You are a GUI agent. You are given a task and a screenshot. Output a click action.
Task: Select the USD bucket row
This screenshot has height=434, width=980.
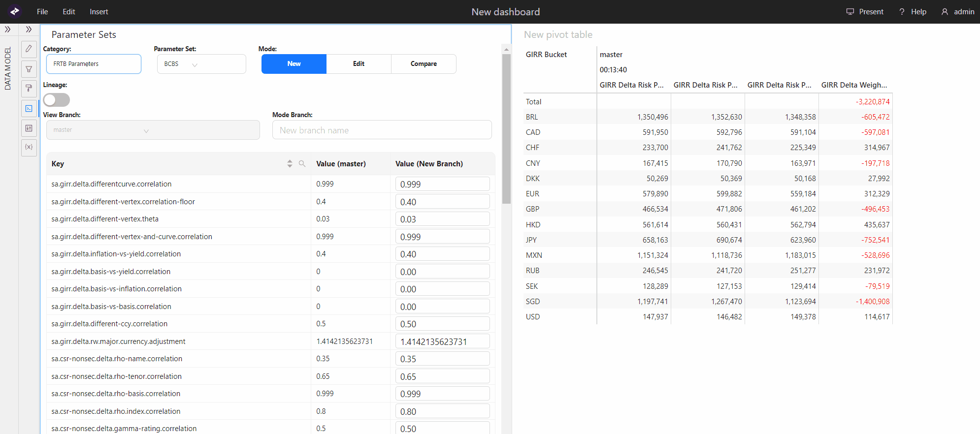tap(708, 317)
